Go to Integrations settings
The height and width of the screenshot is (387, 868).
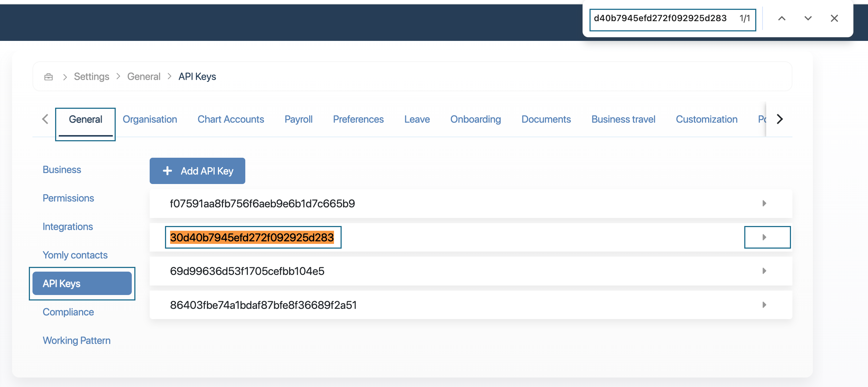pos(68,227)
